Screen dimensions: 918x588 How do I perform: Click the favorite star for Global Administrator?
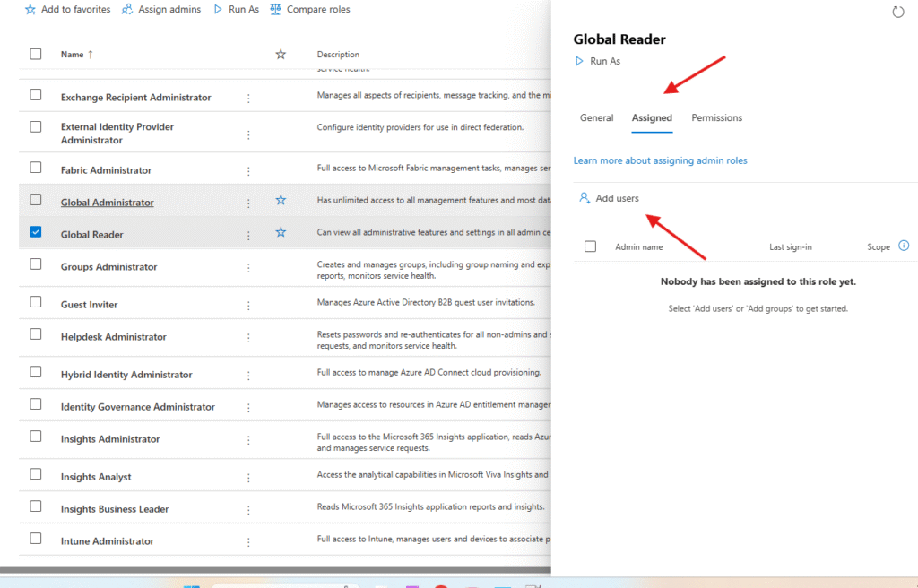[281, 201]
